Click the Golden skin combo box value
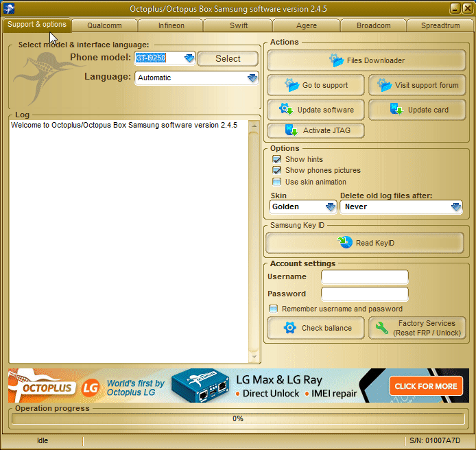The image size is (476, 450). click(x=285, y=206)
